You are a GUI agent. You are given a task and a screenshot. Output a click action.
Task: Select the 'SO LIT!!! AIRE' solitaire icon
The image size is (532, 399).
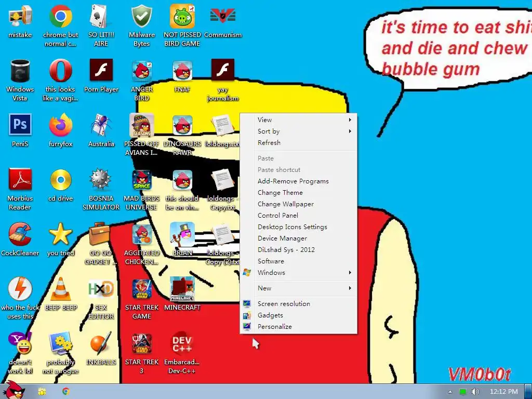[x=101, y=25]
